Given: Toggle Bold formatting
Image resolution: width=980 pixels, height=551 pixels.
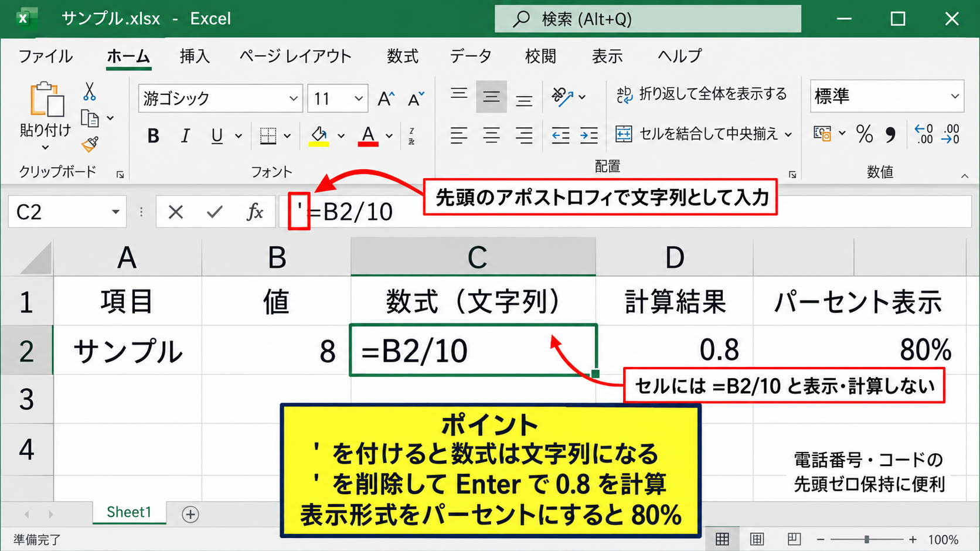Looking at the screenshot, I should point(154,136).
